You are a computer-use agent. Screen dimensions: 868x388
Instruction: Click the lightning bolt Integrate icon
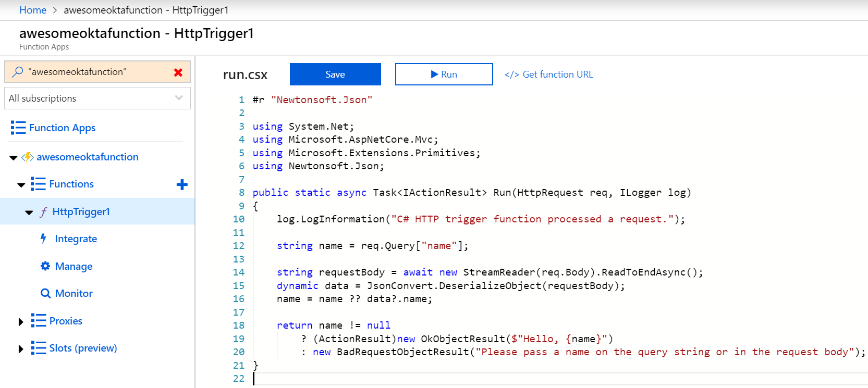coord(44,239)
